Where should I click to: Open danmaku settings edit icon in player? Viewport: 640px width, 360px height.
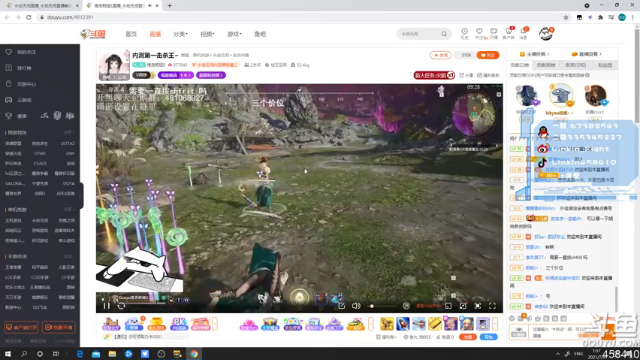click(342, 306)
